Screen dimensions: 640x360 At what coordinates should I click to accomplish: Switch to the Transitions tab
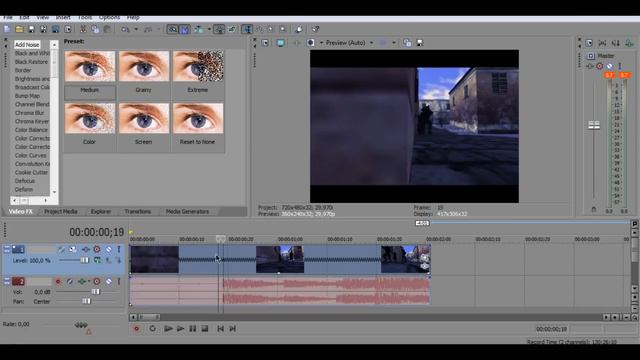(138, 211)
